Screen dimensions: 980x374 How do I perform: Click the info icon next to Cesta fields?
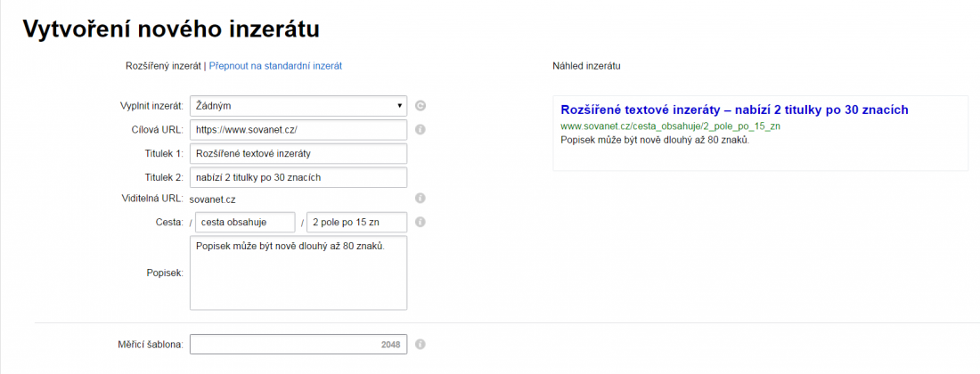[x=421, y=222]
